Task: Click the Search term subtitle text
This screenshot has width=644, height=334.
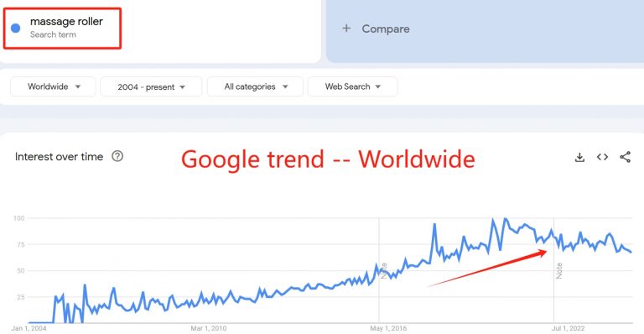Action: click(53, 34)
